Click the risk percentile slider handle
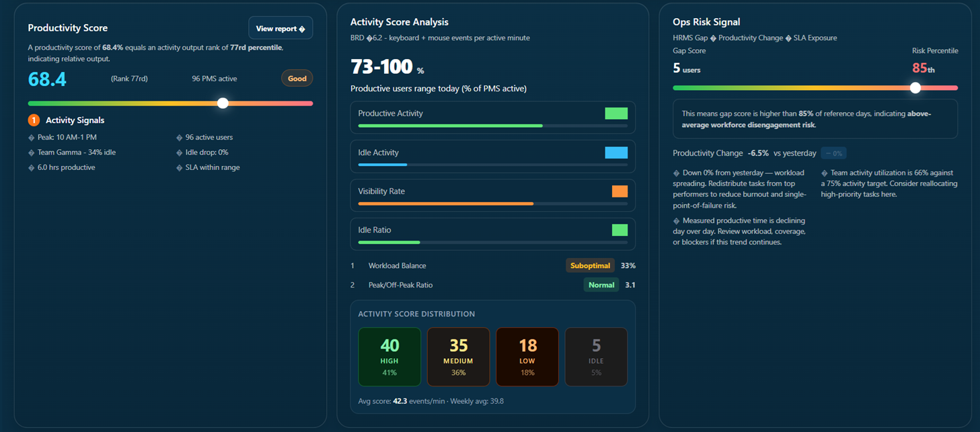 click(915, 87)
